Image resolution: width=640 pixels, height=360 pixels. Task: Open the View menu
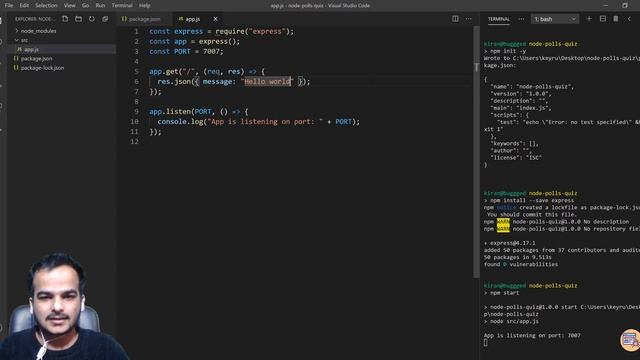pos(69,6)
